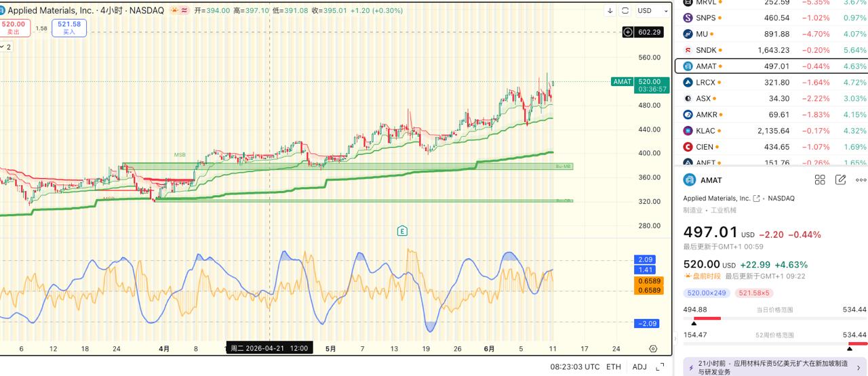Screen dimensions: 868x376
Task: Click the 08:23:03 UTC timezone button
Action: (x=575, y=367)
